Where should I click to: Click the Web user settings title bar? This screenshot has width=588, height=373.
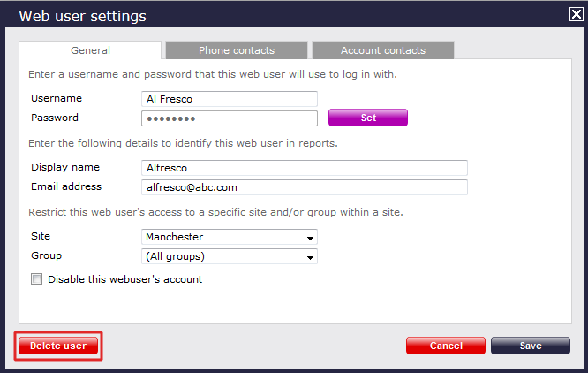(x=265, y=15)
